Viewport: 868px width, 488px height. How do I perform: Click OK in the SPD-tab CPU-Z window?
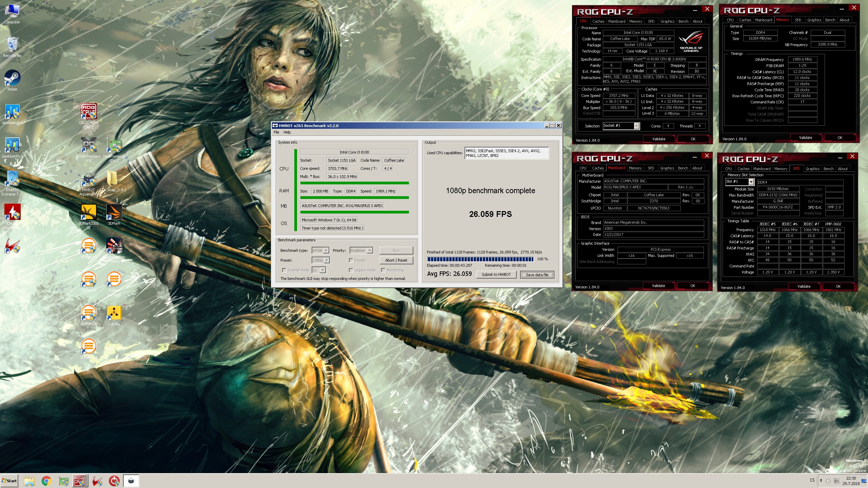838,286
